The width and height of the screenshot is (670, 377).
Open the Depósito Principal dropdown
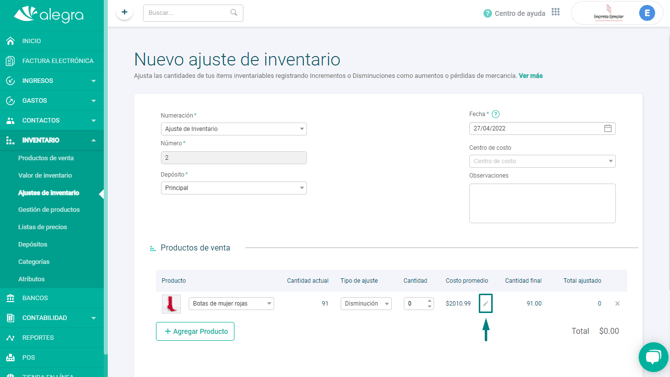tap(234, 188)
